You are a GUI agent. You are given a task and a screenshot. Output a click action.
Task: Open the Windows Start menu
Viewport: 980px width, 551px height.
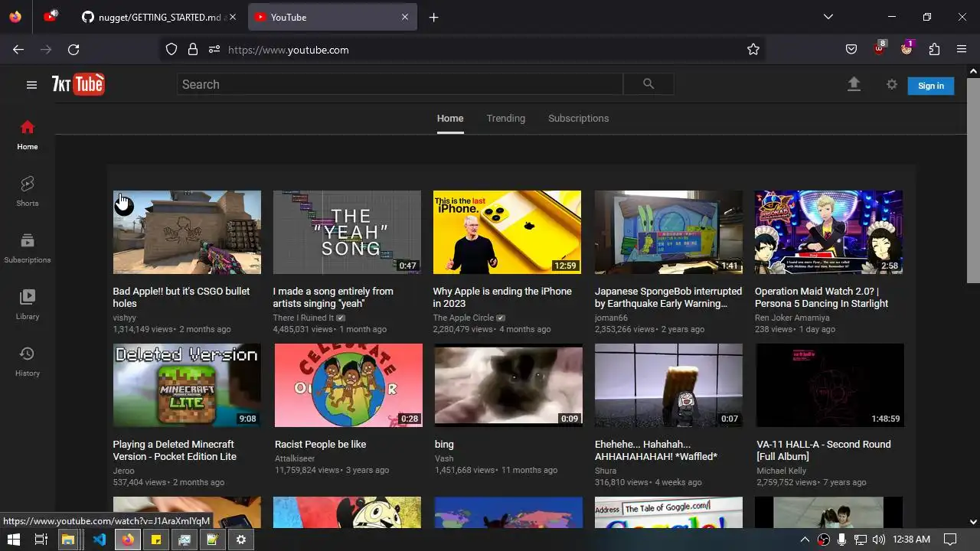13,540
